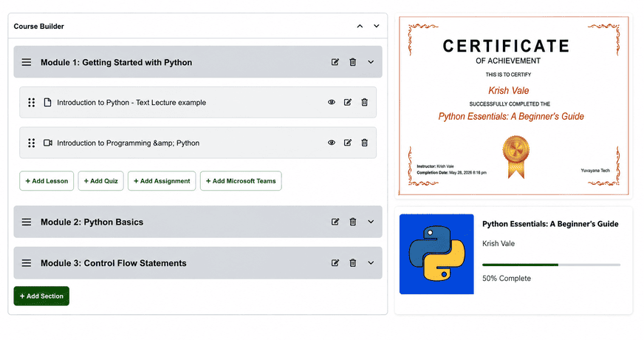The image size is (644, 340).
Task: Click the Add Assignment button
Action: tap(162, 181)
